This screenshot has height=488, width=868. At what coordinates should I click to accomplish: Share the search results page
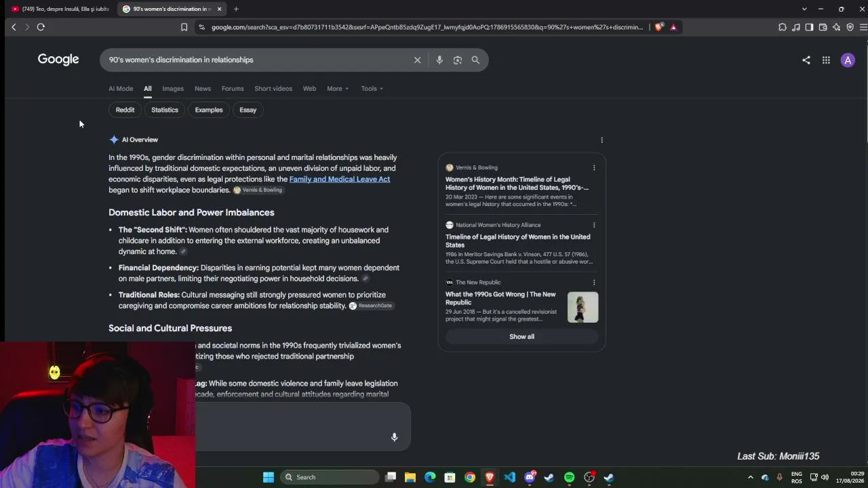pyautogui.click(x=806, y=60)
